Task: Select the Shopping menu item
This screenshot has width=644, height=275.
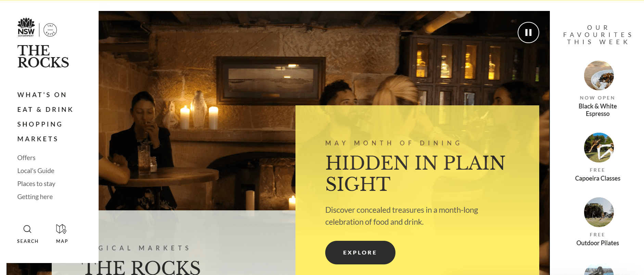Action: coord(40,124)
